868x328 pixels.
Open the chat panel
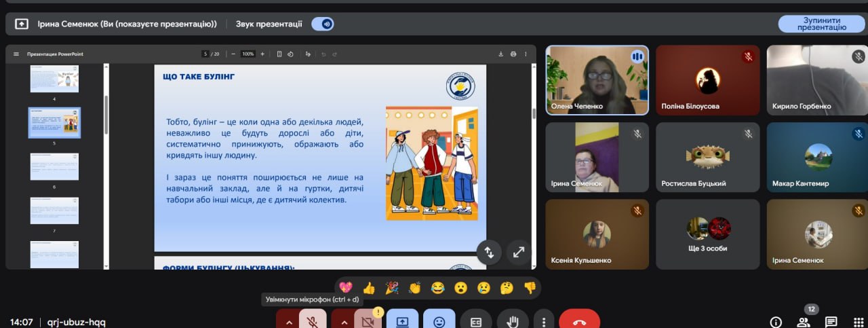tap(831, 322)
